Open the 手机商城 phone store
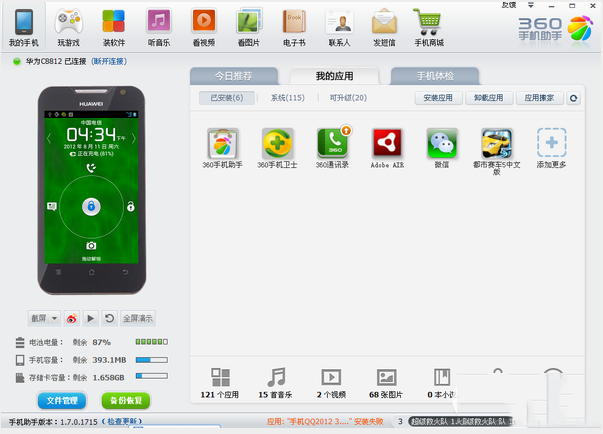Viewport: 603px width, 434px height. click(429, 28)
